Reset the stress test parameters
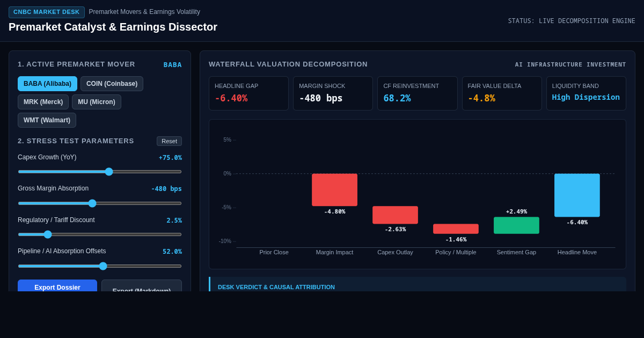The width and height of the screenshot is (644, 338). (x=169, y=141)
